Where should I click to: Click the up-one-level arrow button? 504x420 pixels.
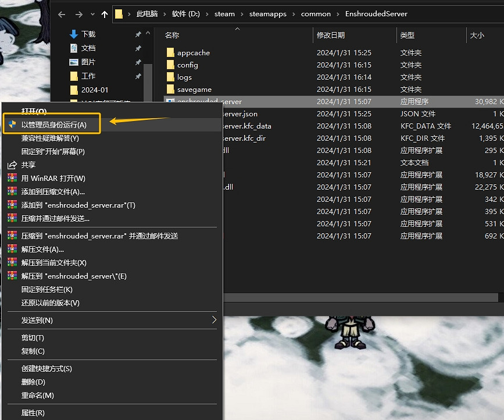pyautogui.click(x=105, y=14)
